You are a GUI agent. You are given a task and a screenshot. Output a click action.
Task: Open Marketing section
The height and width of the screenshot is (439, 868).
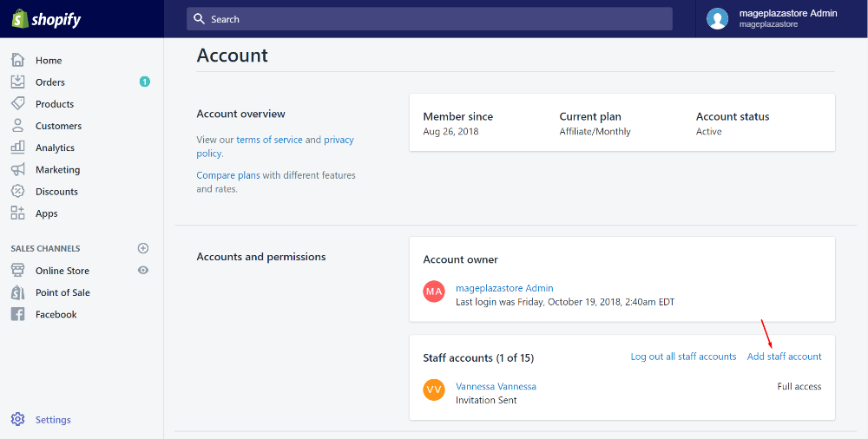57,170
